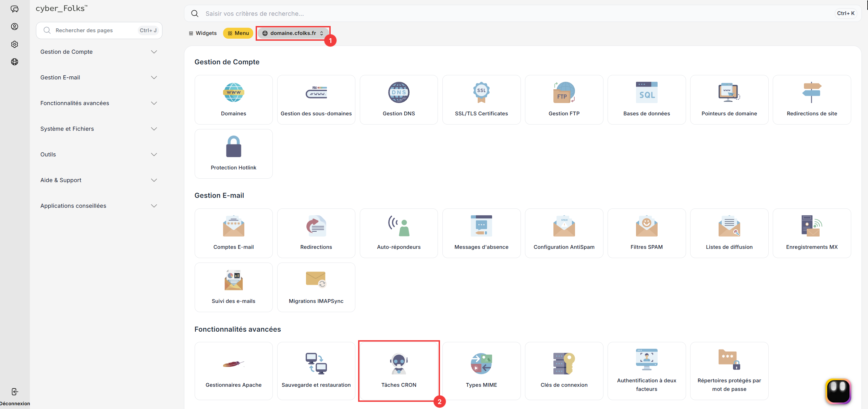This screenshot has height=409, width=868.
Task: Open Filtres SPAM tile
Action: [646, 233]
